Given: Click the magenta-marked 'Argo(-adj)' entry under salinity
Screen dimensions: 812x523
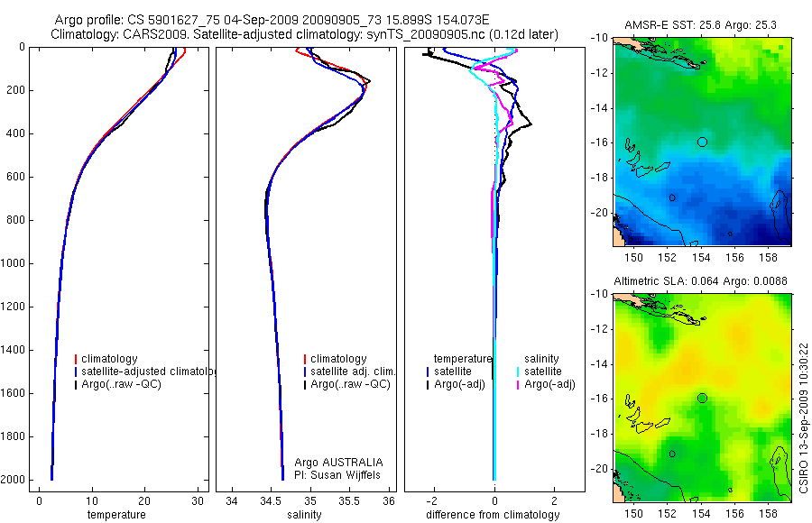Looking at the screenshot, I should pos(550,384).
